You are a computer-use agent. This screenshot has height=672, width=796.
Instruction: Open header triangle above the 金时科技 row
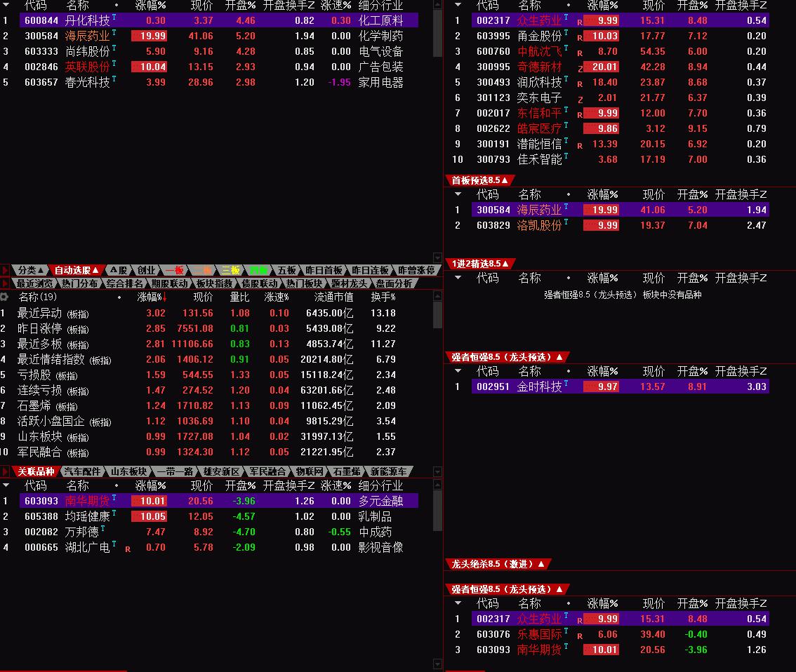point(458,371)
